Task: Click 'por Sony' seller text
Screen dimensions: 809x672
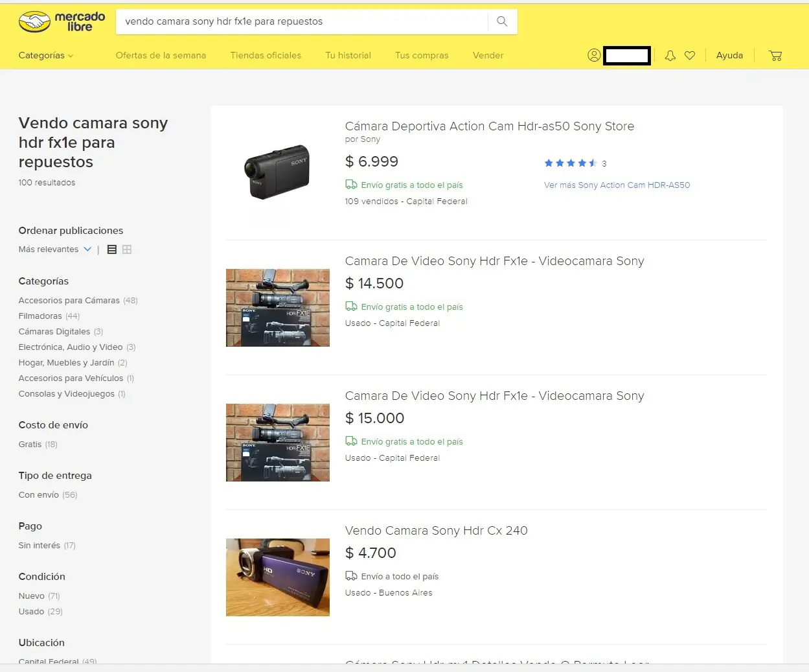Action: pyautogui.click(x=363, y=139)
